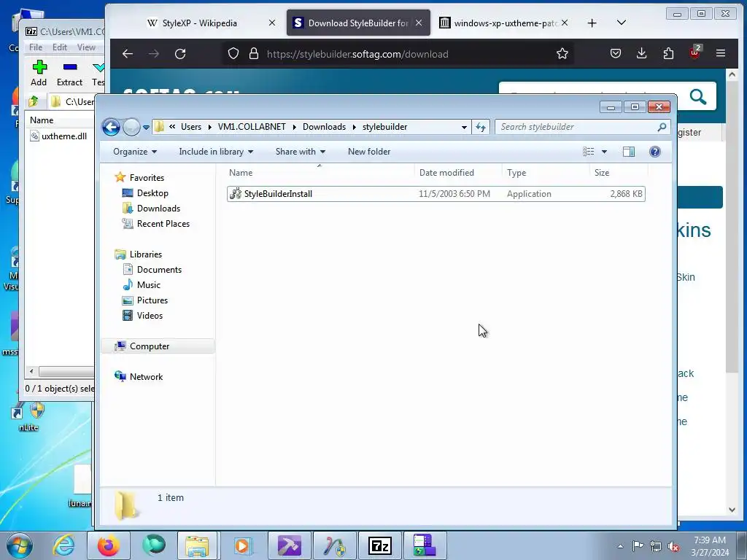Screen dimensions: 747x560
Task: Open Include in library dropdown
Action: [x=216, y=152]
